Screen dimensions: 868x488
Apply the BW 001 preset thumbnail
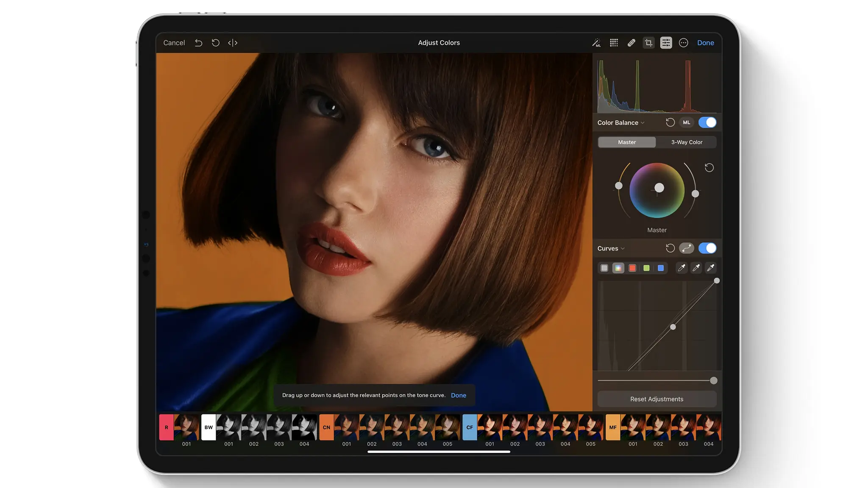click(229, 427)
